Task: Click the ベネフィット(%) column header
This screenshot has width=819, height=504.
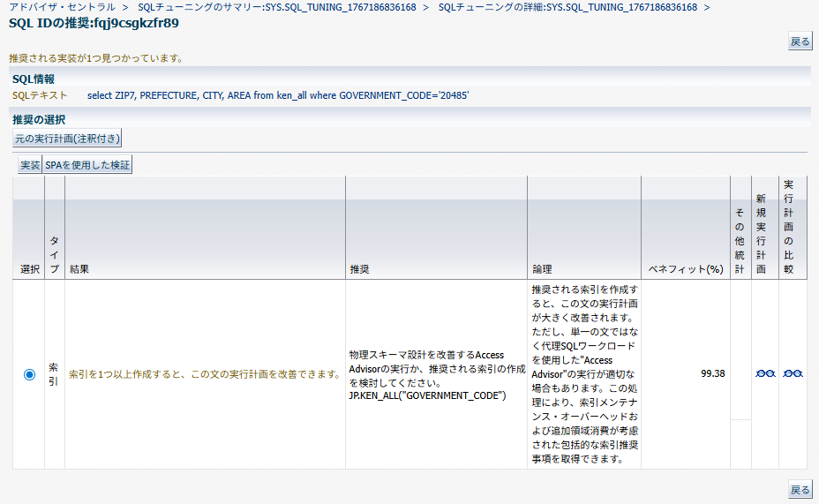Action: click(685, 268)
